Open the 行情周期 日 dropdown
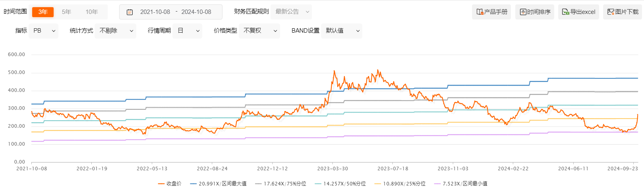644x191 pixels. (x=188, y=31)
